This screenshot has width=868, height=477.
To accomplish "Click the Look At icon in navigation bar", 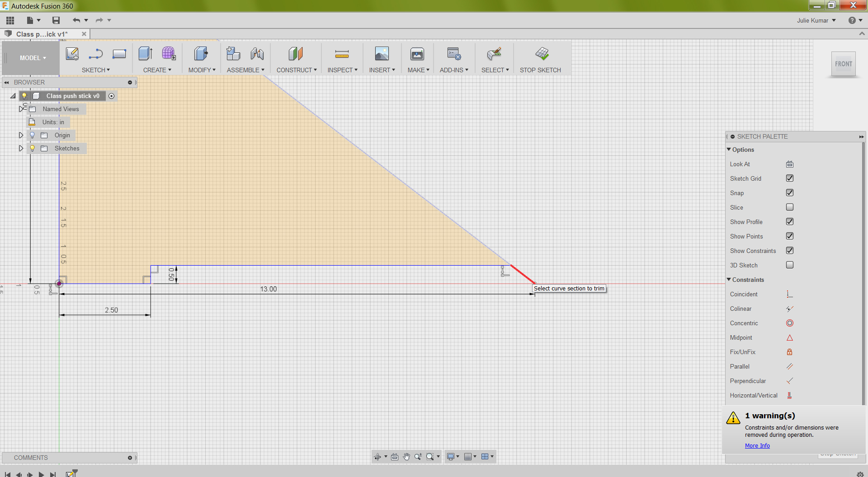I will pos(395,457).
